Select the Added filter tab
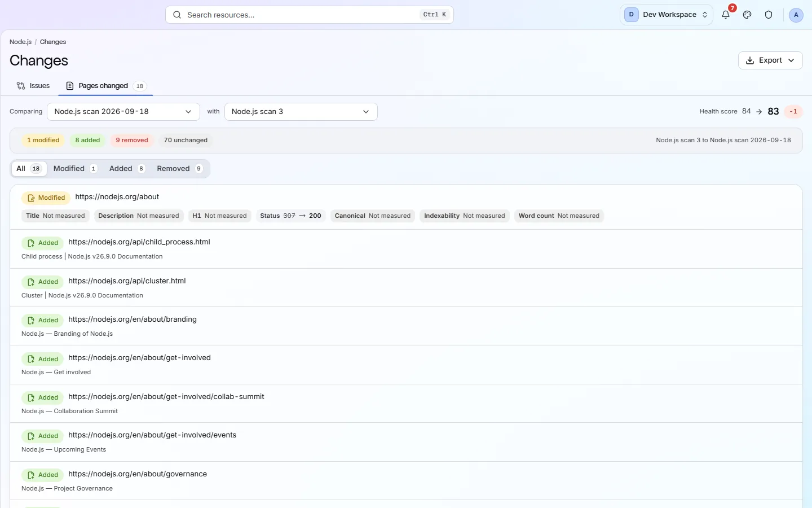 tap(127, 169)
